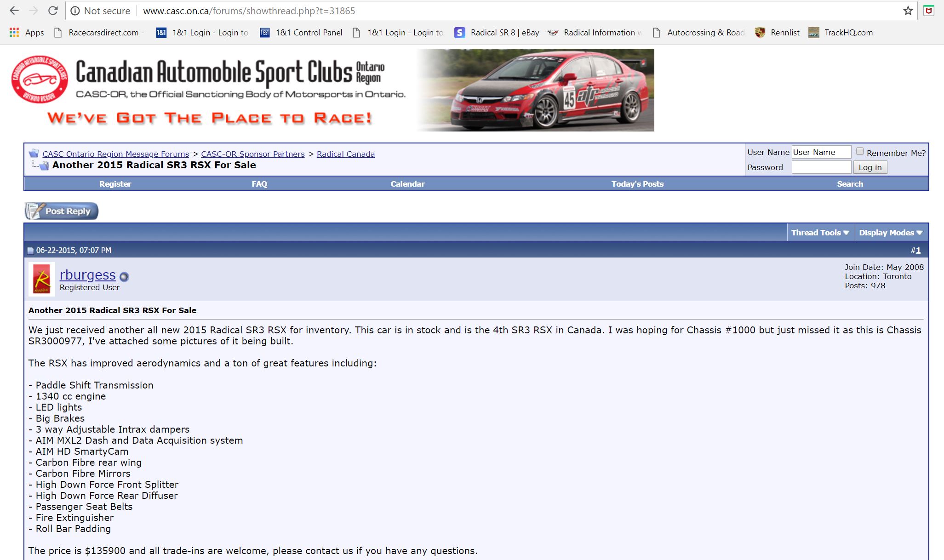The height and width of the screenshot is (560, 944).
Task: Expand the Thread Tools dropdown
Action: click(x=820, y=233)
